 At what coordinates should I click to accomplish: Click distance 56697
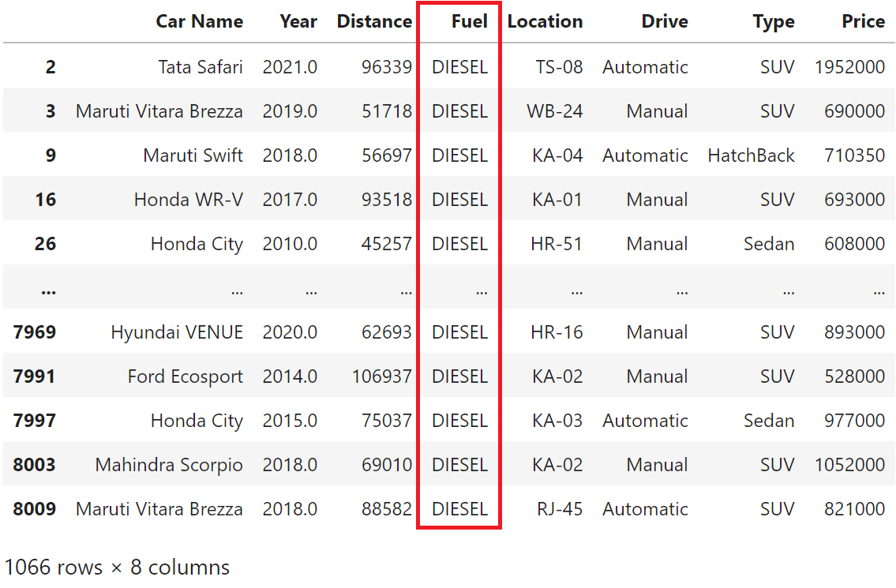coord(387,155)
